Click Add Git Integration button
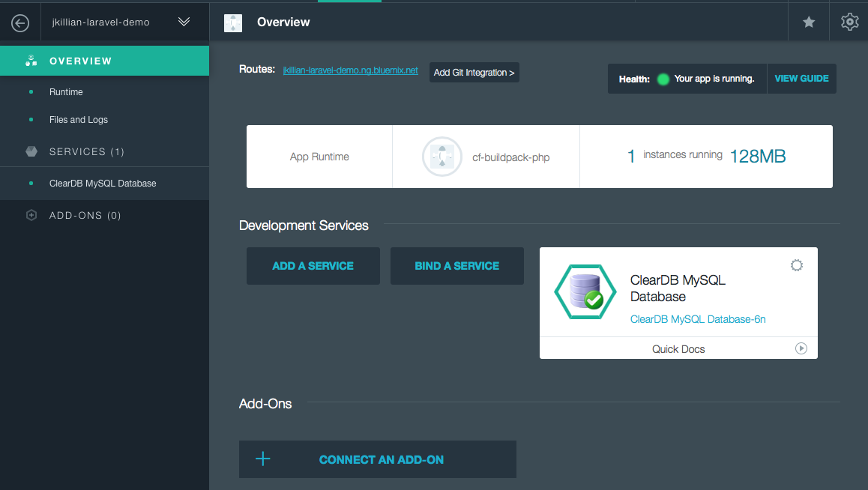868x490 pixels. (x=474, y=73)
